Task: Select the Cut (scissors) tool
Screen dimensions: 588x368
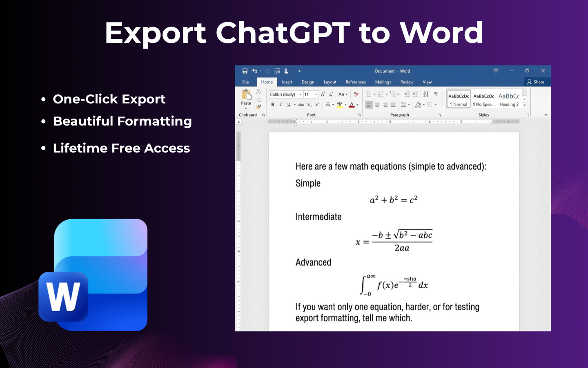Action: (x=258, y=91)
